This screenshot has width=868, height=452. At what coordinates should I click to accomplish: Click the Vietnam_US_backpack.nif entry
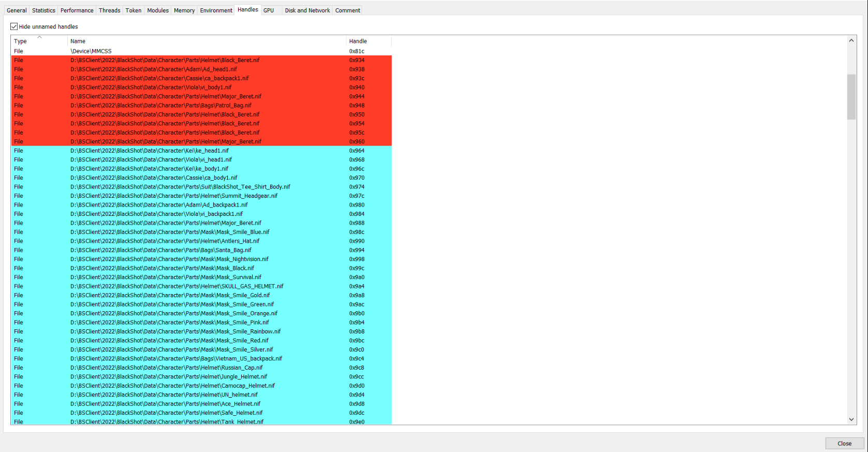click(201, 359)
